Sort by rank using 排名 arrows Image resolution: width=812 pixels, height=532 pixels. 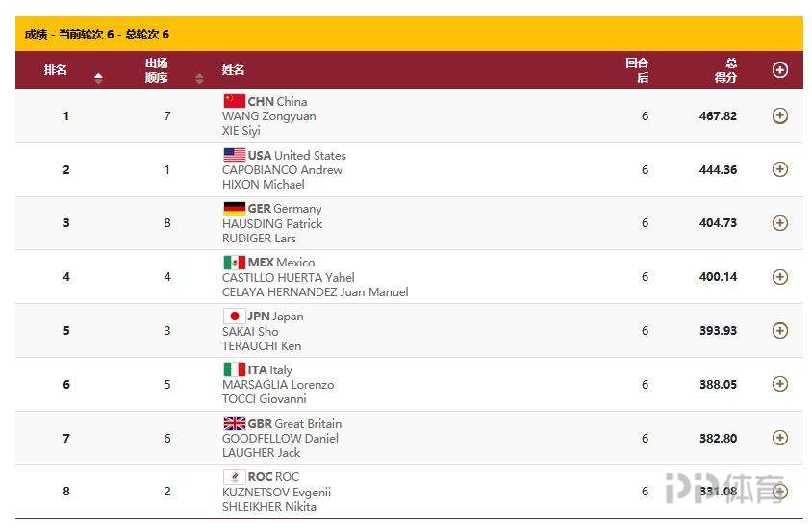(98, 78)
